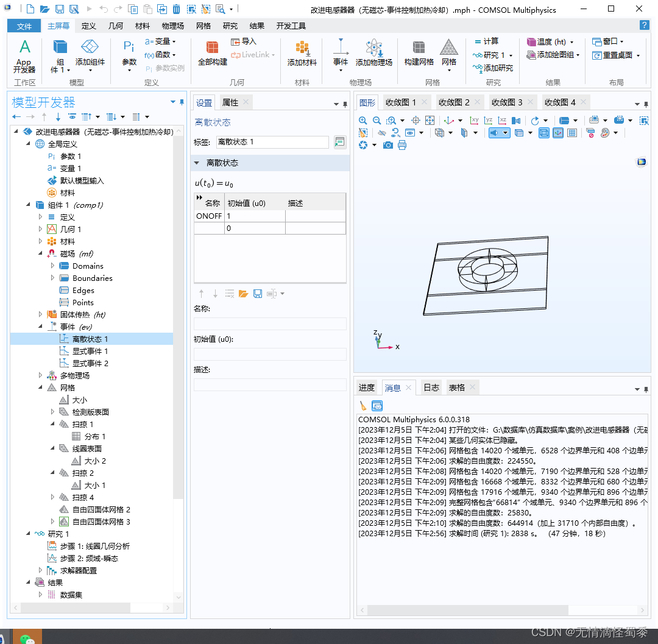Click 构建网格 build mesh icon
658x644 pixels.
(419, 53)
